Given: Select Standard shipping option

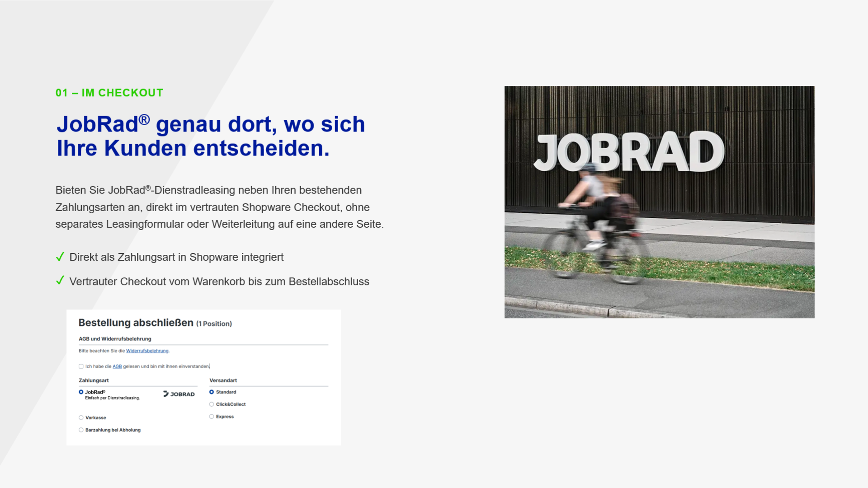Looking at the screenshot, I should pyautogui.click(x=212, y=392).
